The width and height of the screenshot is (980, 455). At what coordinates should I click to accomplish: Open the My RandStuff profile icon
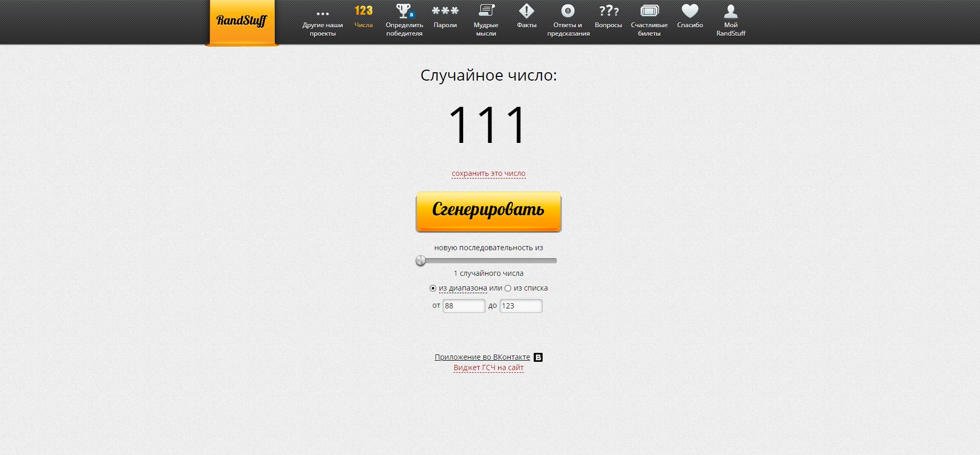pos(730,11)
